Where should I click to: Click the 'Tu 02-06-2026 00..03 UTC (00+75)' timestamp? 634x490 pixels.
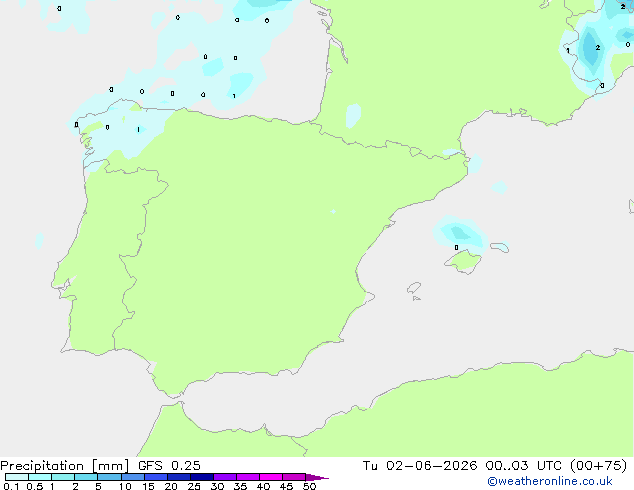point(495,466)
